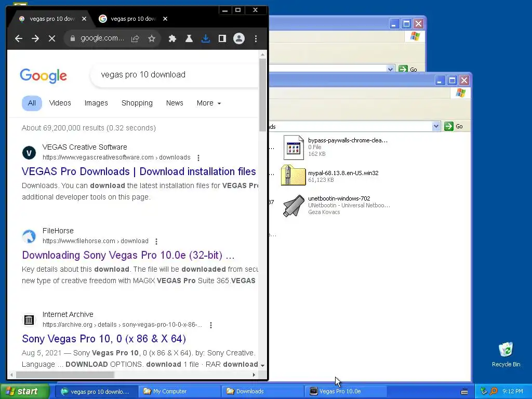This screenshot has height=399, width=532.
Task: Click the Safely Remove Hardware tray icon
Action: pyautogui.click(x=484, y=391)
